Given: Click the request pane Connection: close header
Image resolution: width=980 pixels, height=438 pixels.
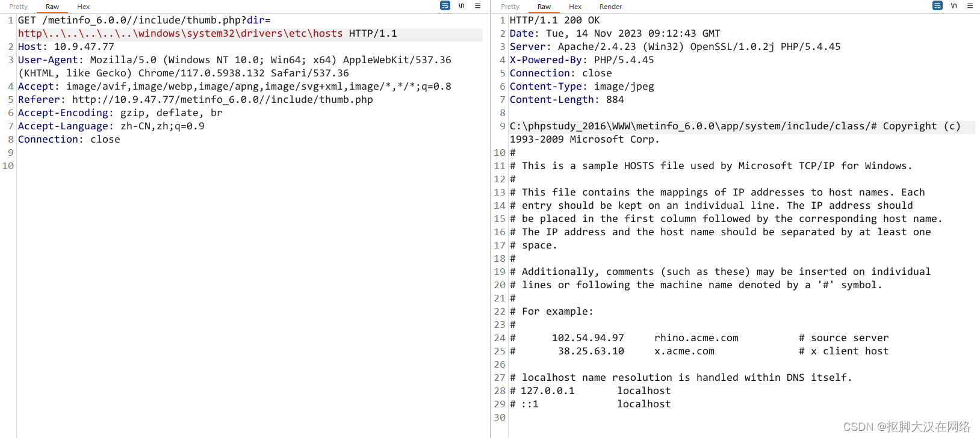Looking at the screenshot, I should tap(69, 140).
